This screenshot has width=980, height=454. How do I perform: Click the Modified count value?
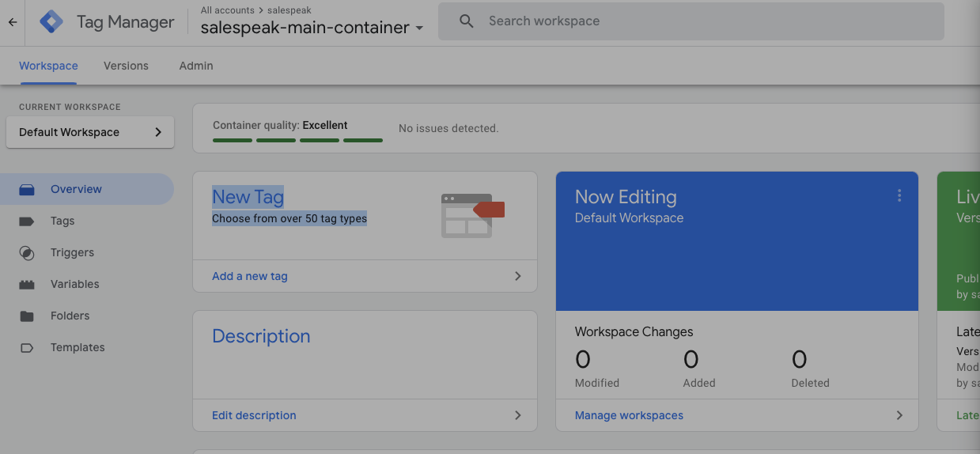click(x=583, y=360)
